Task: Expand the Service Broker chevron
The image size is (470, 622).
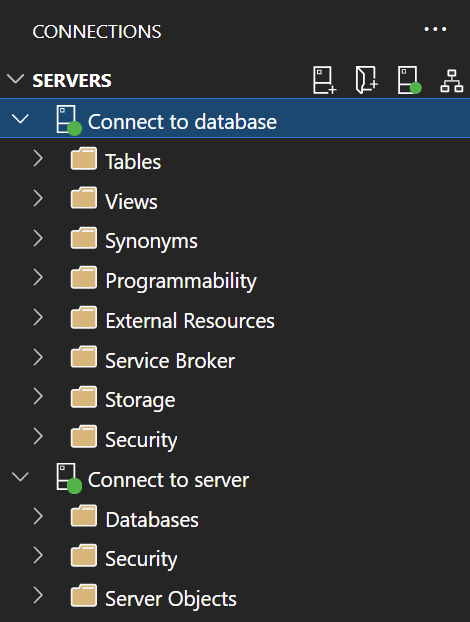Action: tap(38, 357)
